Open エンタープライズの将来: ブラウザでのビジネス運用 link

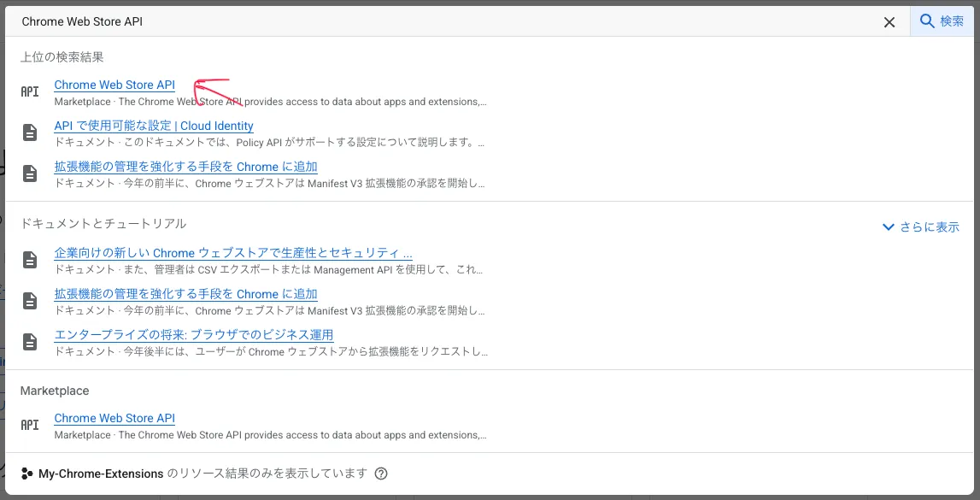(x=194, y=335)
